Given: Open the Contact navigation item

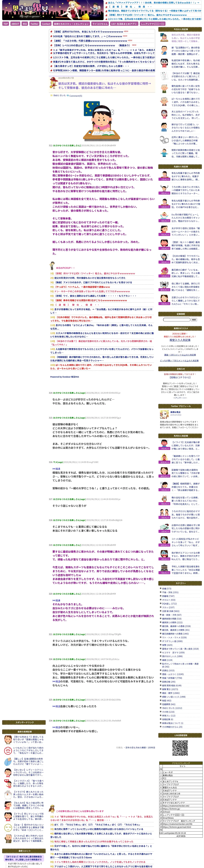Looking at the screenshot, I should (46, 24).
